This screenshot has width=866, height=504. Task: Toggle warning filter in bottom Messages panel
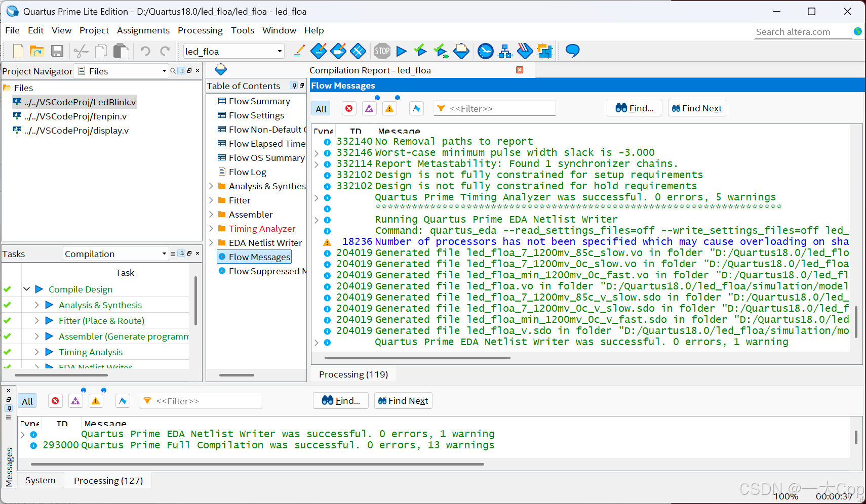96,401
